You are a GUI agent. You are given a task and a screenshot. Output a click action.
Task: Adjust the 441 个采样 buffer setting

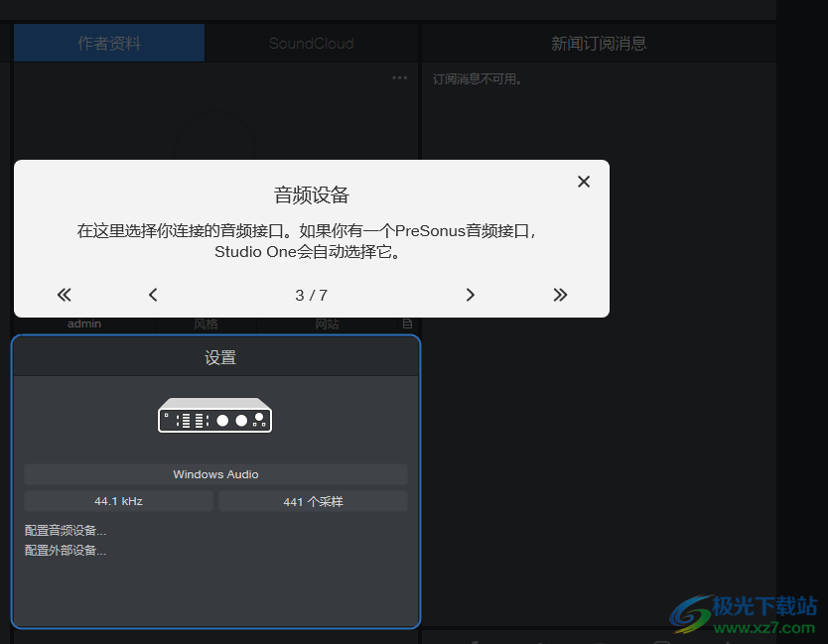312,501
